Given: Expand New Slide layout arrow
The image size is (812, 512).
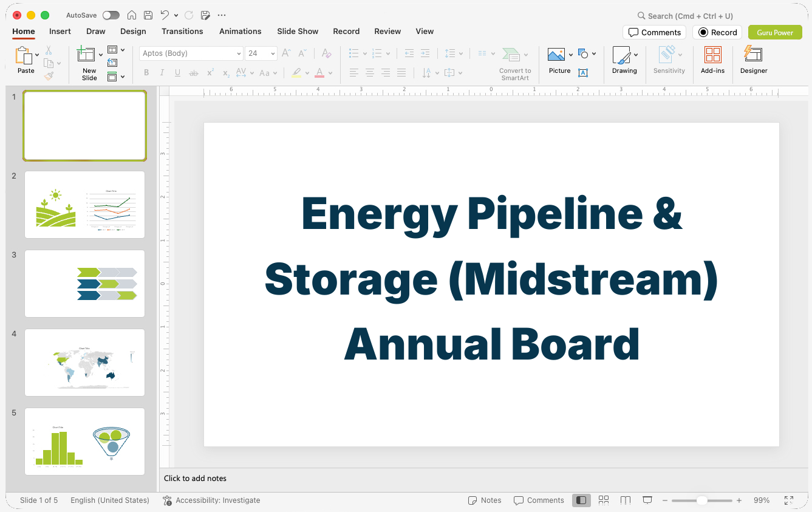Looking at the screenshot, I should (101, 55).
